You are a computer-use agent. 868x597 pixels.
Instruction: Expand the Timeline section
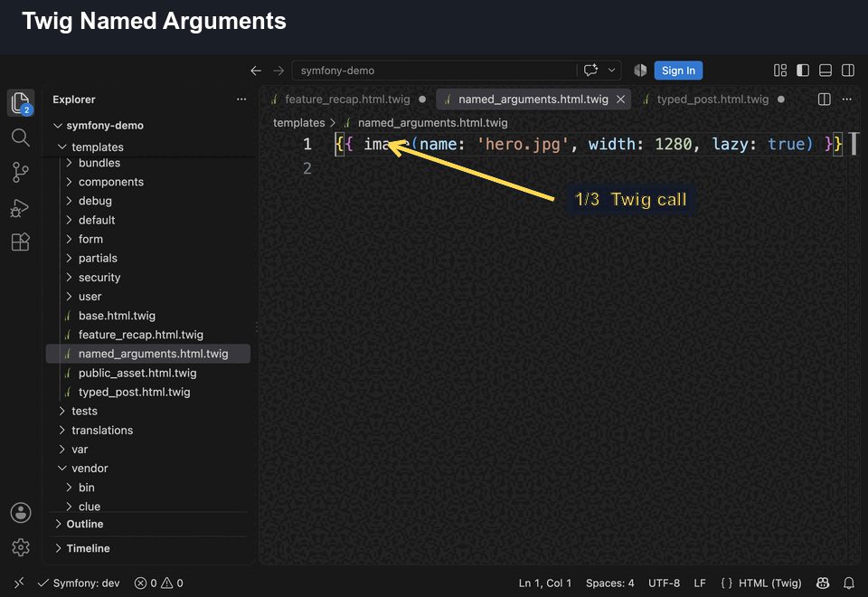147,548
